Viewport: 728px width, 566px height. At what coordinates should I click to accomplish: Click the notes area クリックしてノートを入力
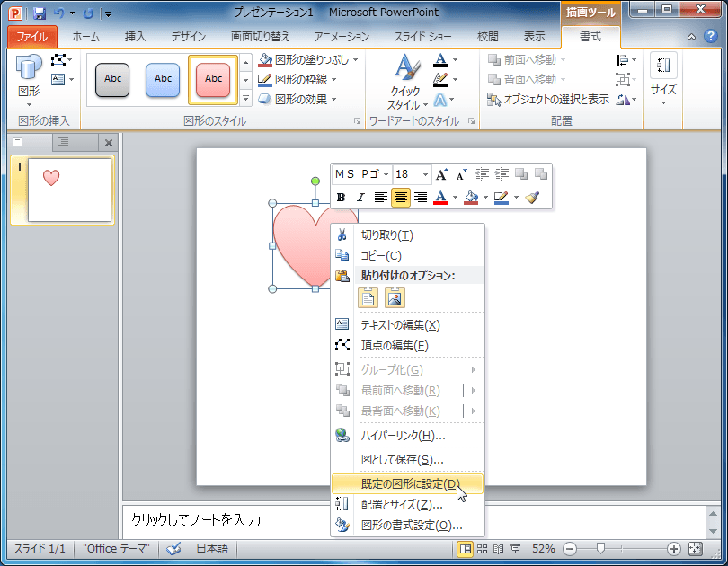pyautogui.click(x=195, y=520)
